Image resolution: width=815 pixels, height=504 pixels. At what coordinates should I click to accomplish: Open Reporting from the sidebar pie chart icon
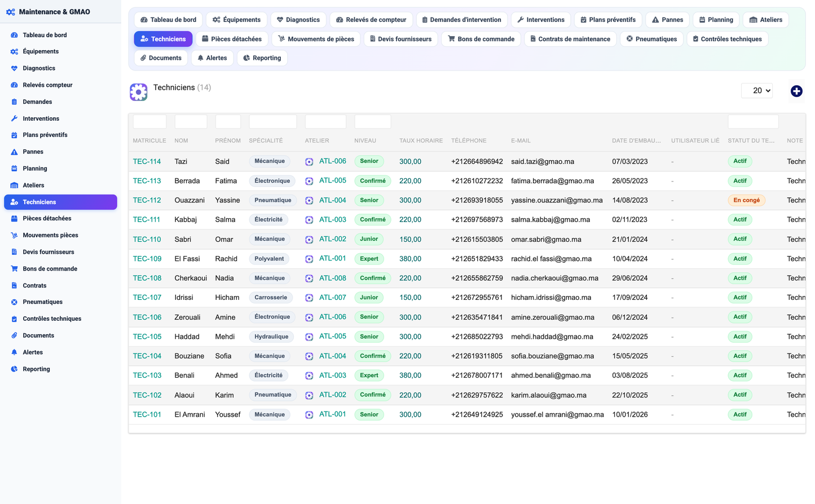(14, 369)
